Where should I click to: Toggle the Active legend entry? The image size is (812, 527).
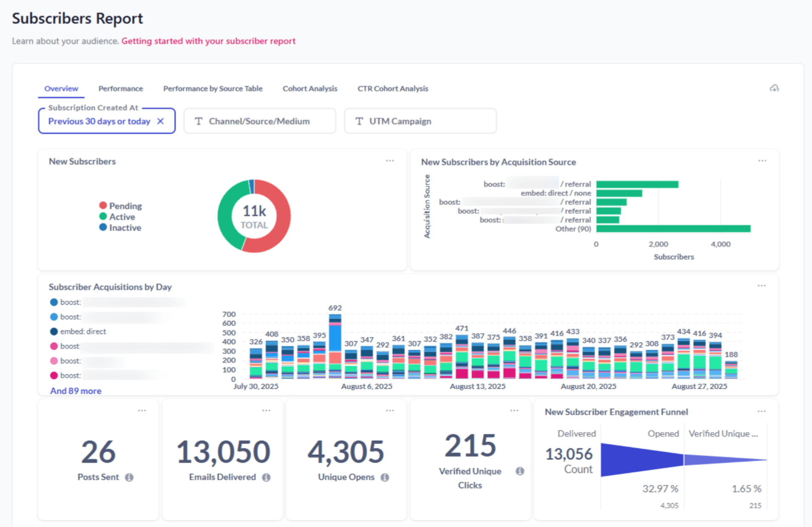[x=122, y=217]
